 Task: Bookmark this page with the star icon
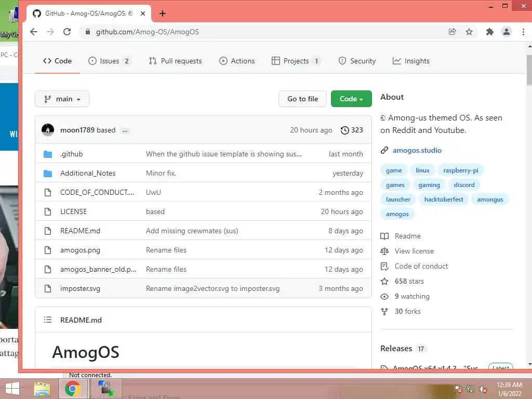coord(469,32)
